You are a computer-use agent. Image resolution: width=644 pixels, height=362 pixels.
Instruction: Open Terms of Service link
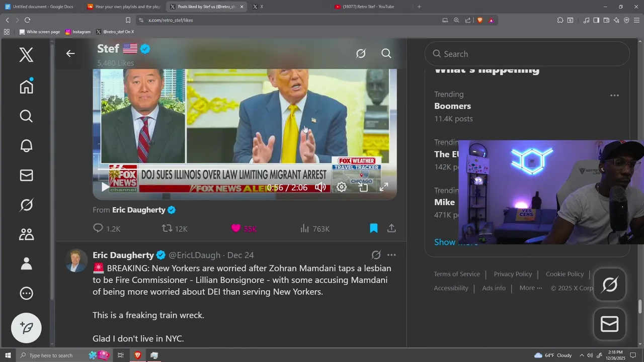coord(457,274)
